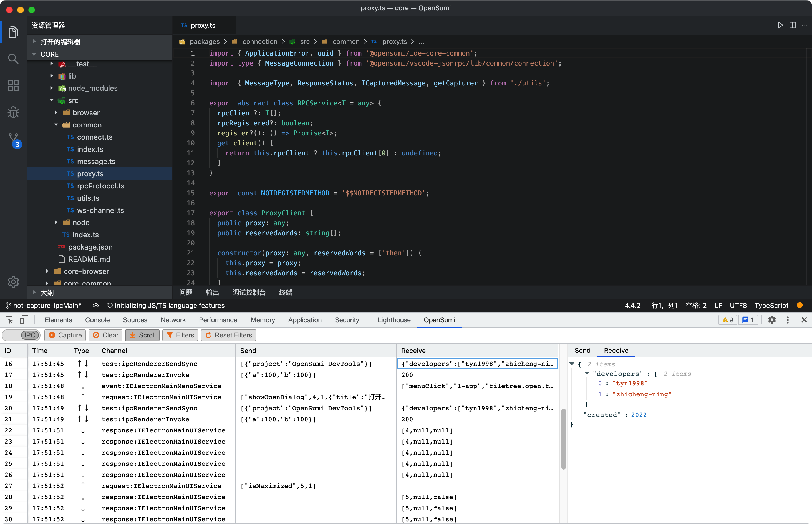Click the warnings badge showing 9
Screen dimensions: 812x524
click(728, 320)
